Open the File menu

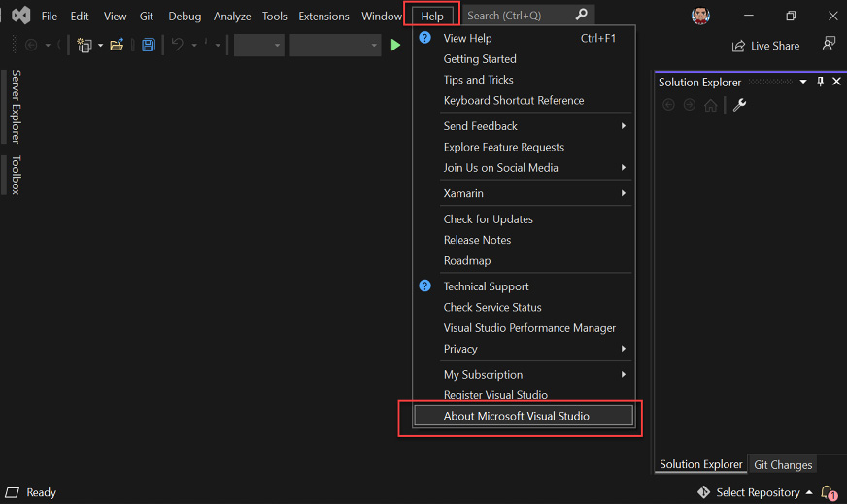coord(50,17)
